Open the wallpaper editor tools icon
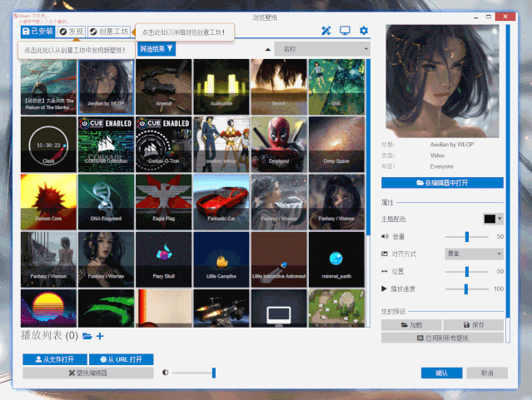This screenshot has height=400, width=532. click(x=326, y=31)
